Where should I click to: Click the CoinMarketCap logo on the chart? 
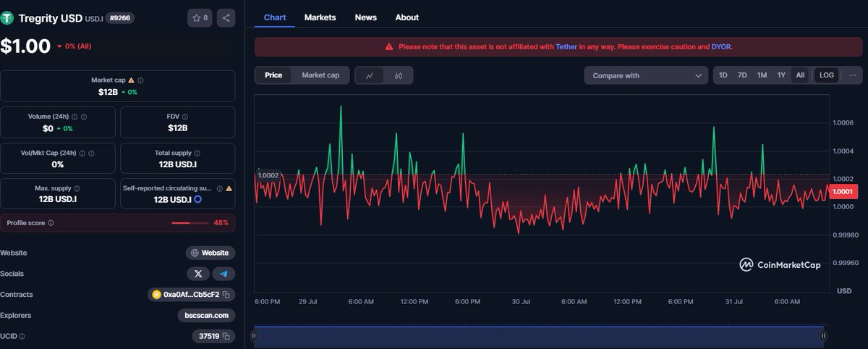(780, 265)
